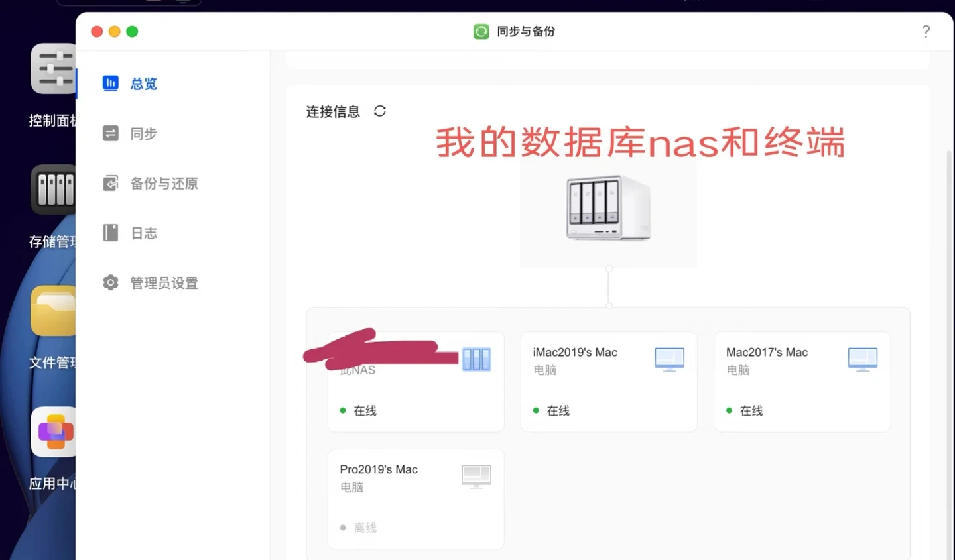
Task: Click the 同步 sync arrows icon
Action: point(110,133)
